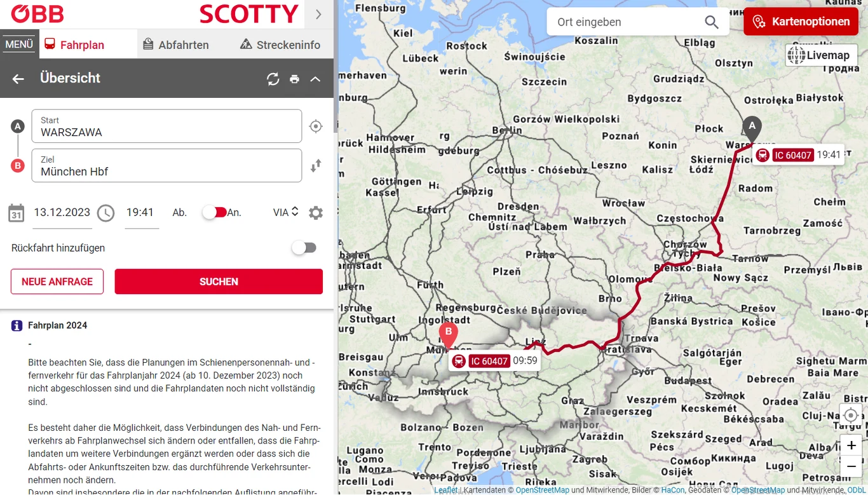Open IC 60407 09:59 arrival label
This screenshot has width=868, height=495.
point(494,361)
